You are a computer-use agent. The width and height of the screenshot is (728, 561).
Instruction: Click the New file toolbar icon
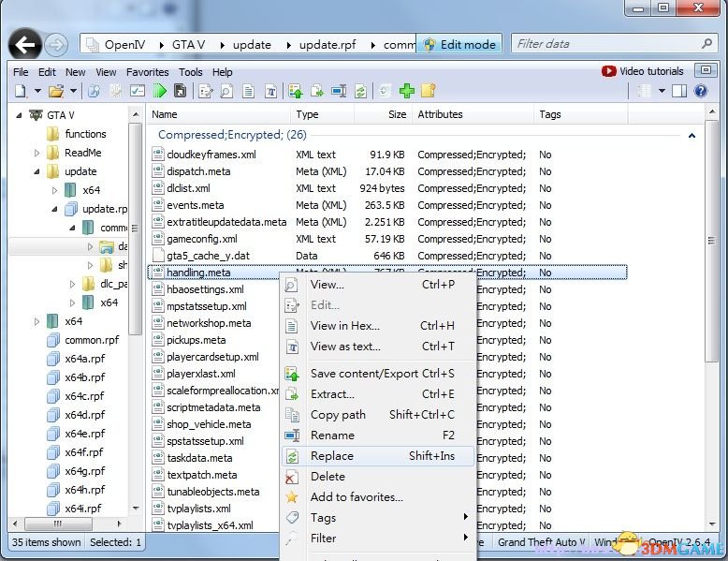[x=21, y=91]
